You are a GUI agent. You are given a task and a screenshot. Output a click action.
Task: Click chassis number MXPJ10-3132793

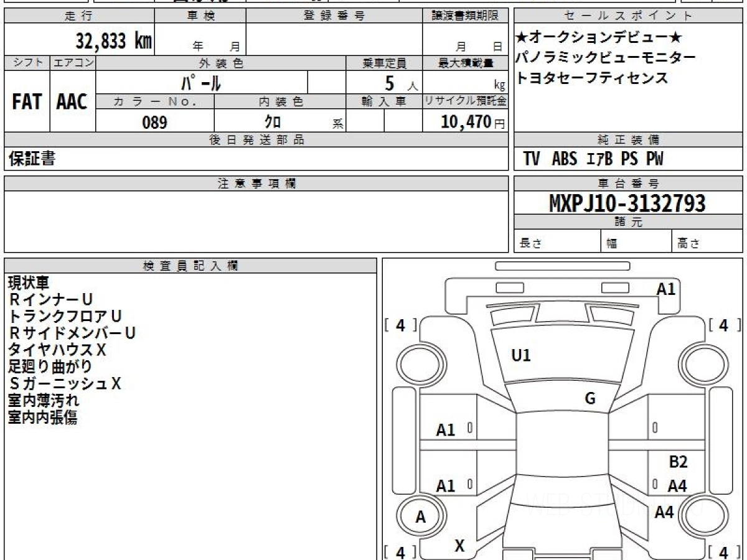tap(627, 203)
